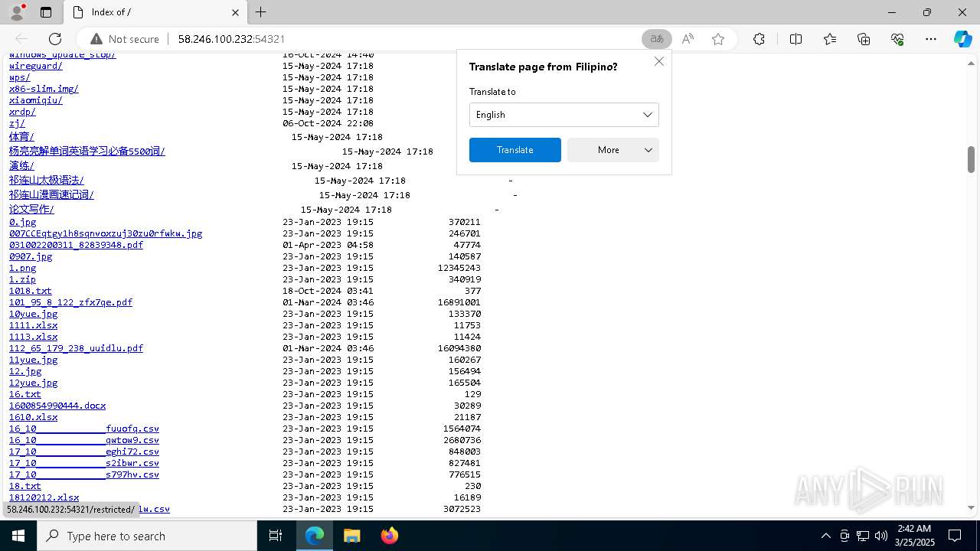
Task: Expand the More options arrow
Action: click(648, 150)
